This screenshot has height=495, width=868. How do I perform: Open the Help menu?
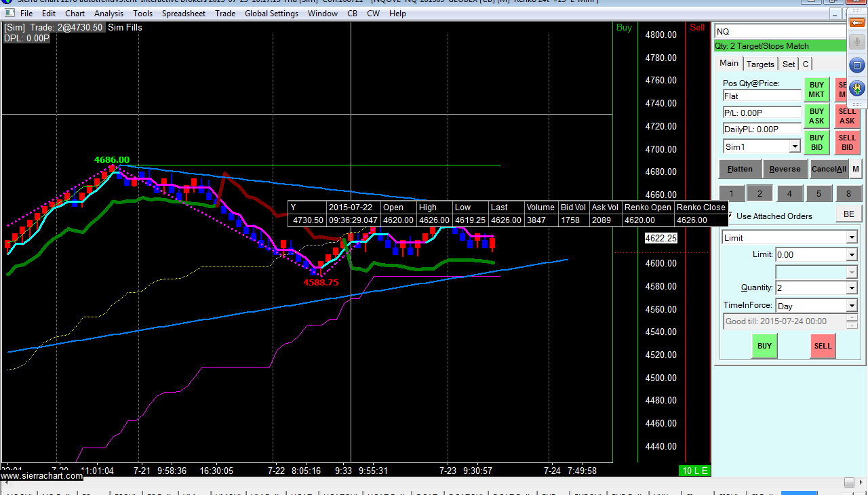pos(398,13)
